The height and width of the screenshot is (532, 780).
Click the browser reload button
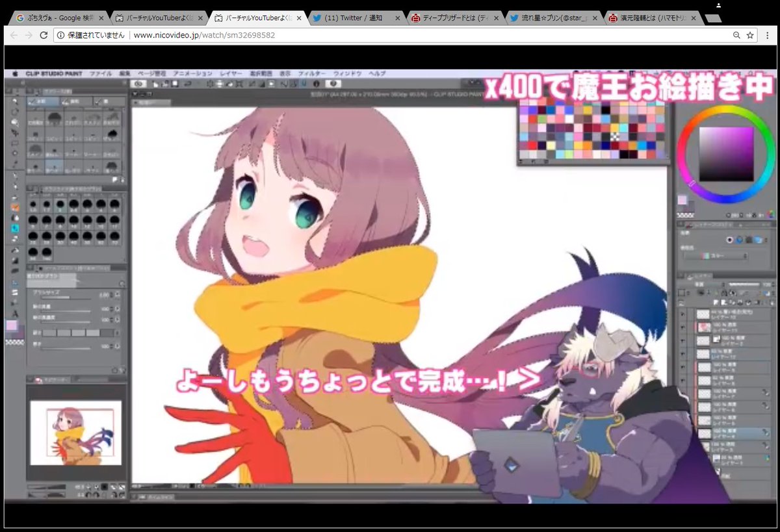click(44, 35)
